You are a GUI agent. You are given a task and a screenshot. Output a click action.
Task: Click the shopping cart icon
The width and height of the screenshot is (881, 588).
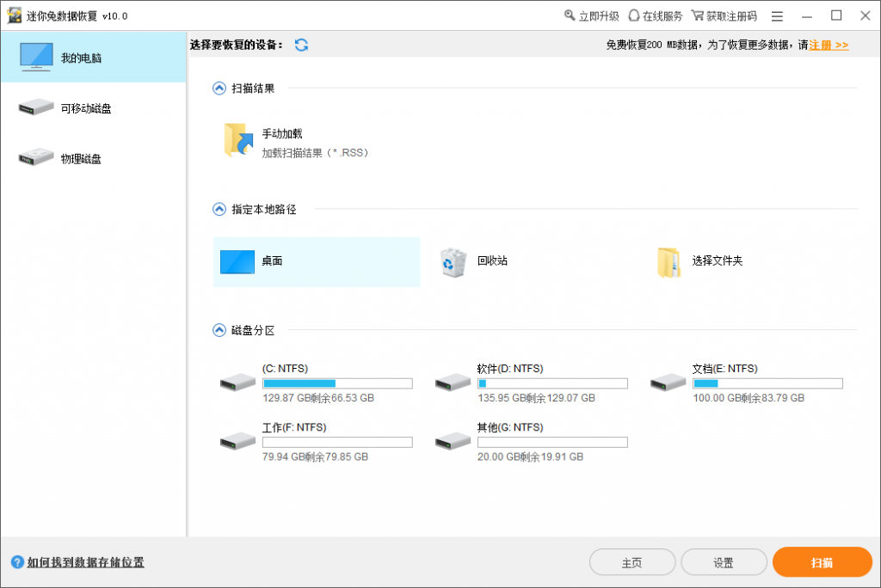[697, 15]
